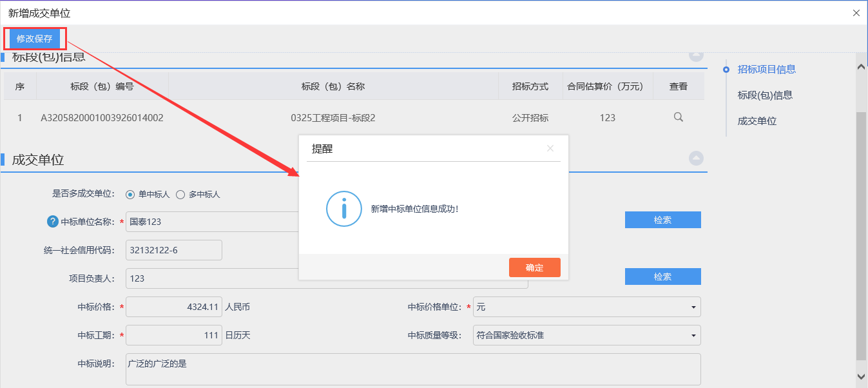Click 检索 button beside 中标单位名称
The height and width of the screenshot is (388, 868).
pos(662,220)
